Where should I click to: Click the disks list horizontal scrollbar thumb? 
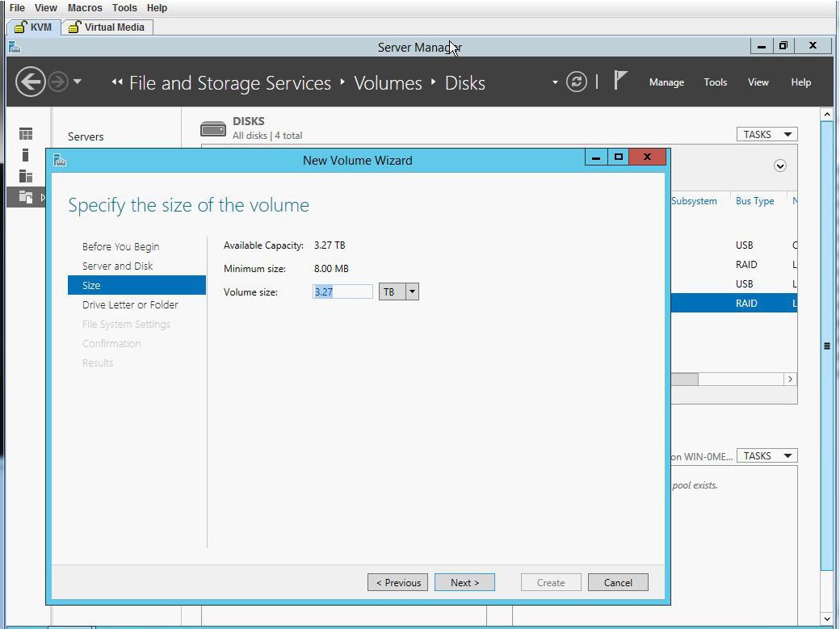click(x=685, y=379)
